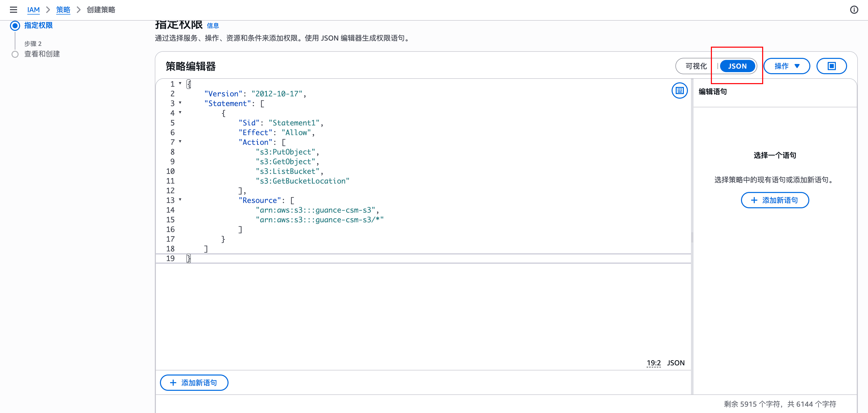Collapse the Action array fold arrow line 7
Image resolution: width=868 pixels, height=413 pixels.
tap(180, 141)
